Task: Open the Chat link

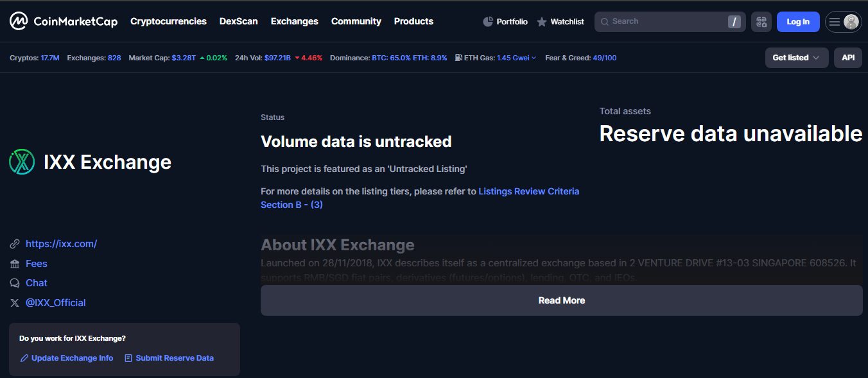Action: (37, 283)
